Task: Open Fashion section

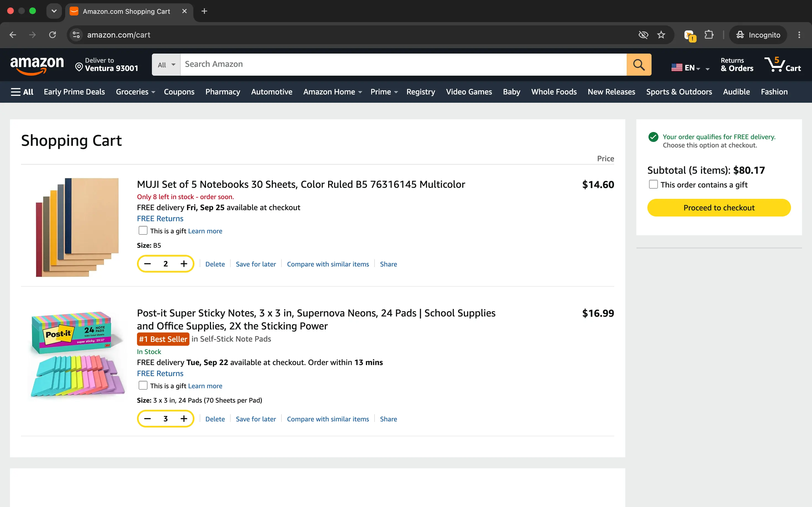Action: [774, 92]
